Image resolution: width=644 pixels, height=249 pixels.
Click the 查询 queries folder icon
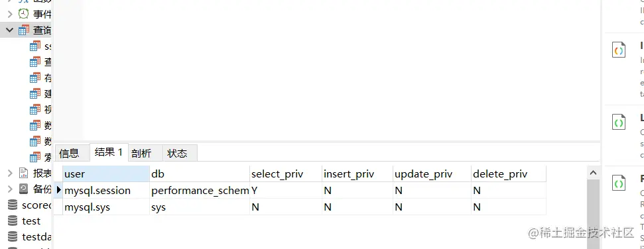pos(24,30)
